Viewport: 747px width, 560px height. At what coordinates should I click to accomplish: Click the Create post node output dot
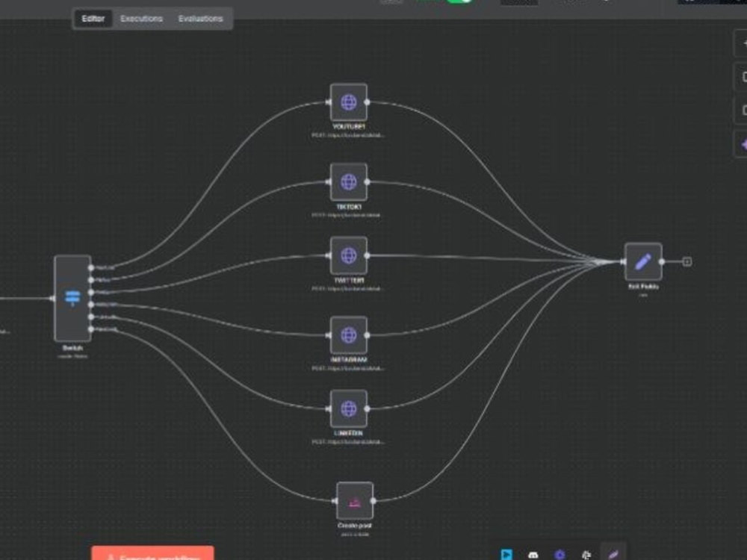[x=373, y=501]
